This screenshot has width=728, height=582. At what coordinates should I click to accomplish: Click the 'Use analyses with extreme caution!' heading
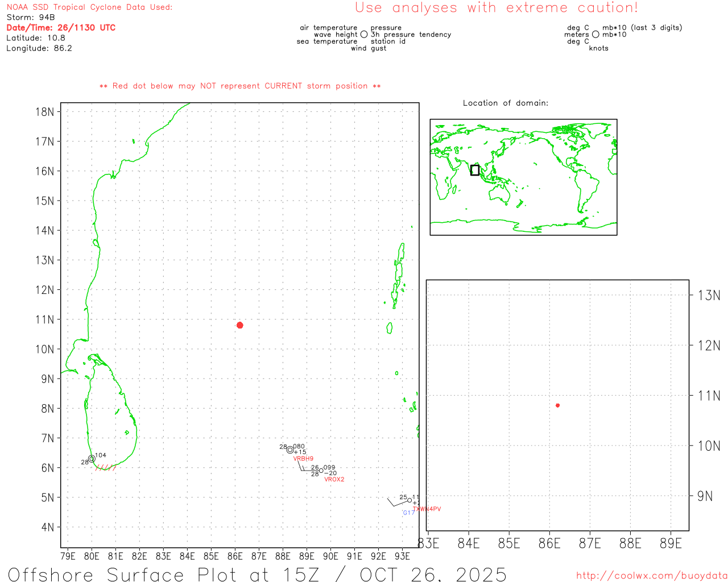point(496,8)
